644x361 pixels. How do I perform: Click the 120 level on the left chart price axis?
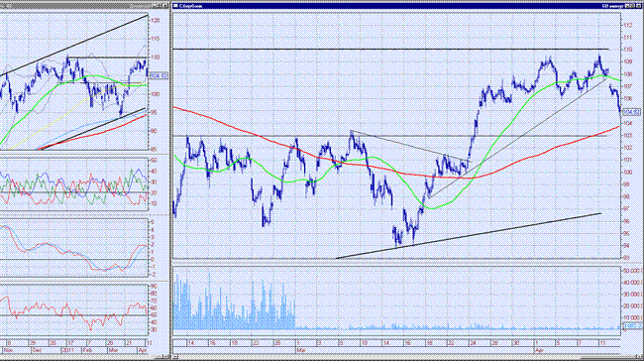(155, 20)
